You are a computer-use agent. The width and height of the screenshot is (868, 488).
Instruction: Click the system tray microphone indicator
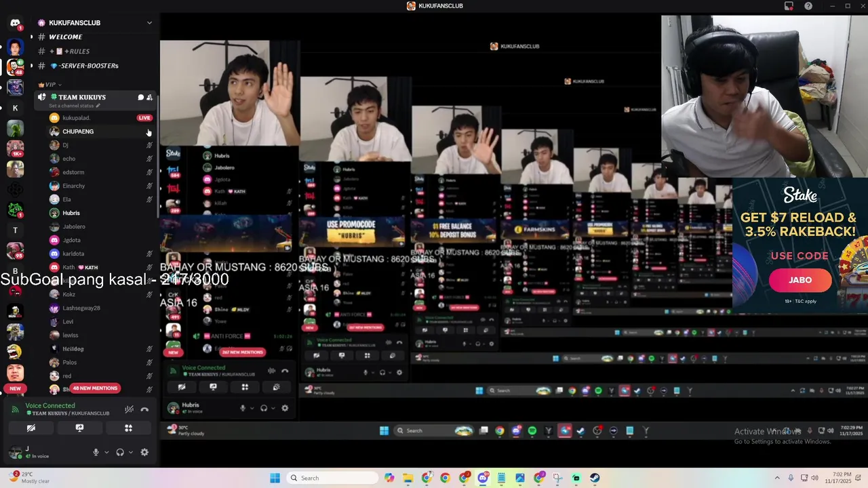[x=791, y=478]
